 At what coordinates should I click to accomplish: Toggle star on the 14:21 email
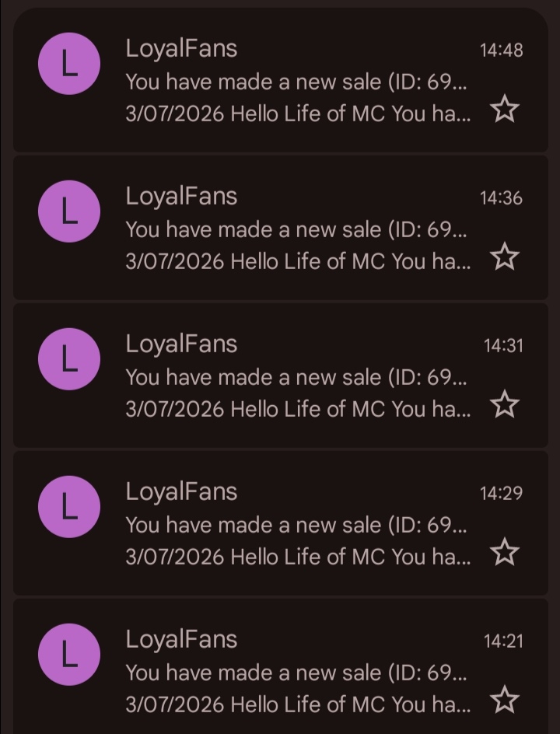(x=505, y=700)
